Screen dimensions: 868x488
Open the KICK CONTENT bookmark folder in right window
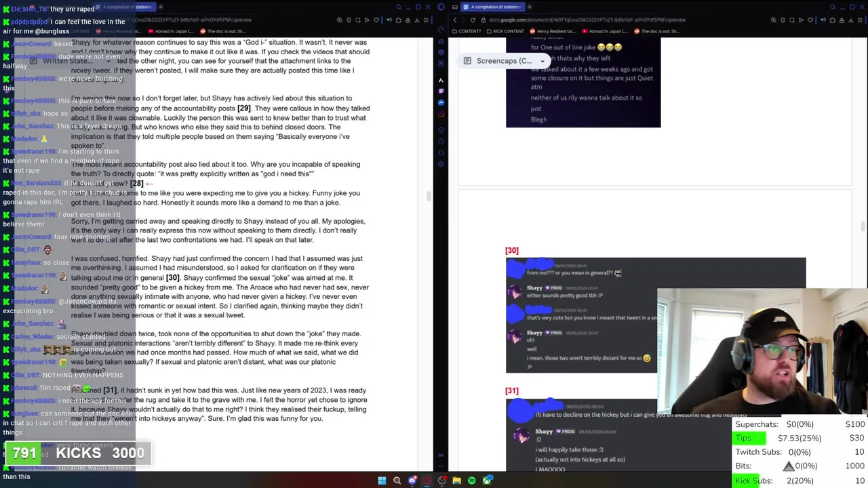click(505, 31)
